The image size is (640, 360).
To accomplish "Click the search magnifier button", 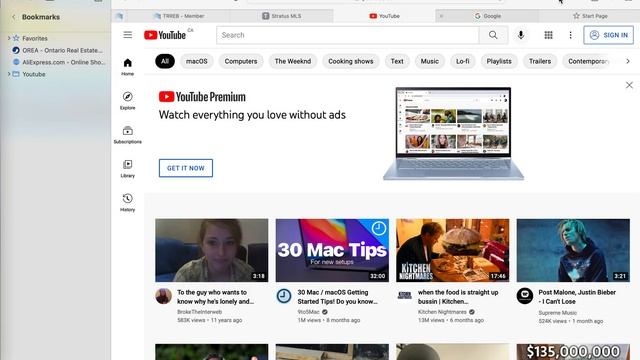I will [x=493, y=35].
